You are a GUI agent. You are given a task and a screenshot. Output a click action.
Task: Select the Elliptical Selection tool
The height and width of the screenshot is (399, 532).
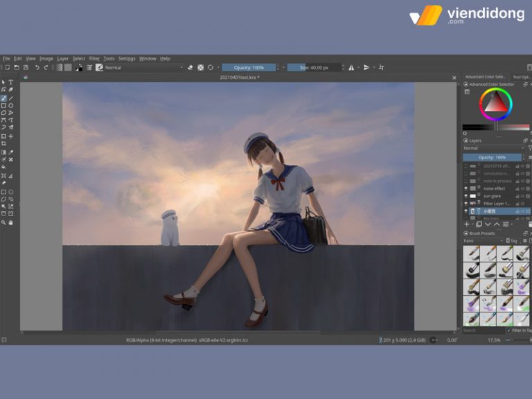11,192
